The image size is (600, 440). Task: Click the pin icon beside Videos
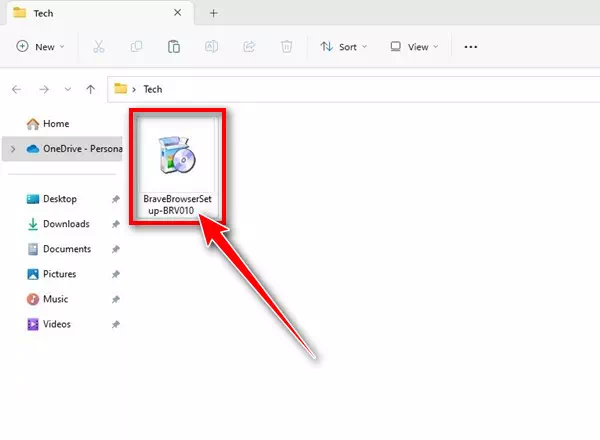click(x=116, y=324)
